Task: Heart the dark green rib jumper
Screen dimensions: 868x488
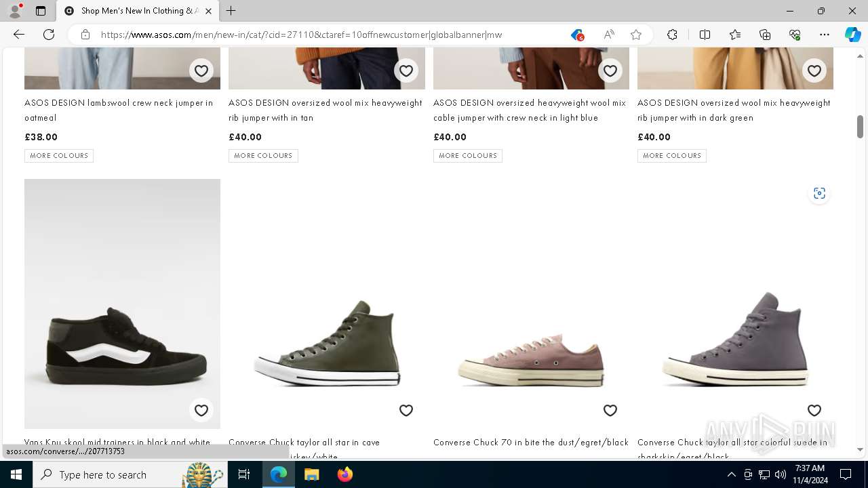Action: click(x=814, y=70)
